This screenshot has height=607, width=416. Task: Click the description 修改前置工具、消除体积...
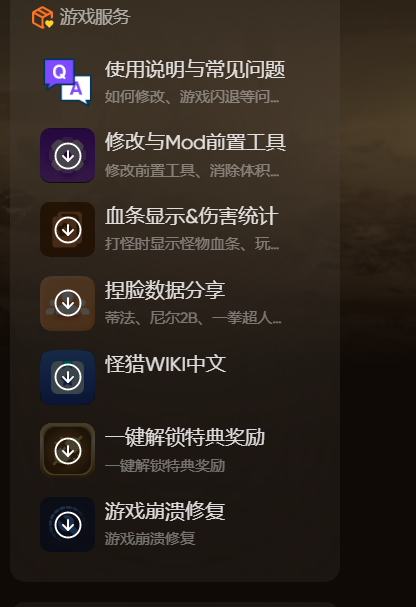point(192,170)
